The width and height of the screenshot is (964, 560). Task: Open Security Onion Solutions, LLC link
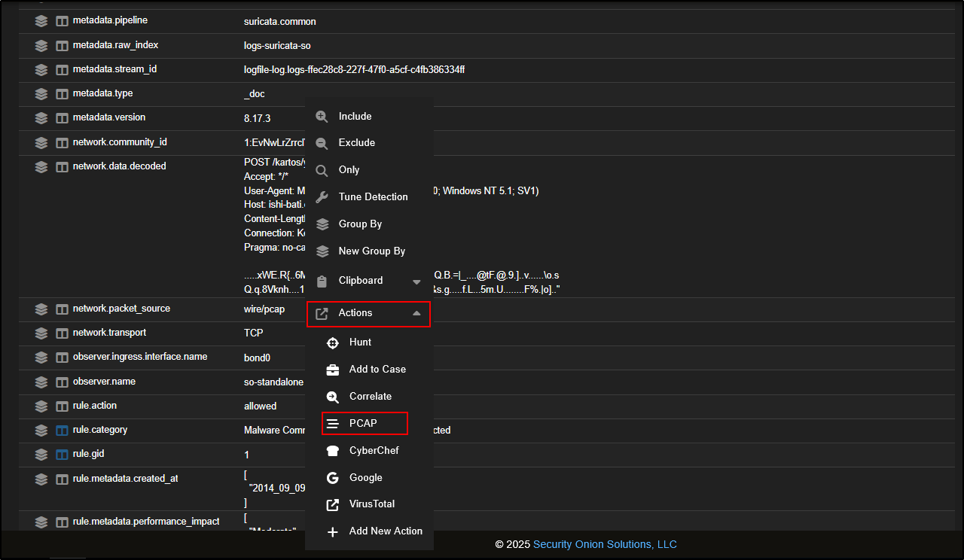coord(605,544)
